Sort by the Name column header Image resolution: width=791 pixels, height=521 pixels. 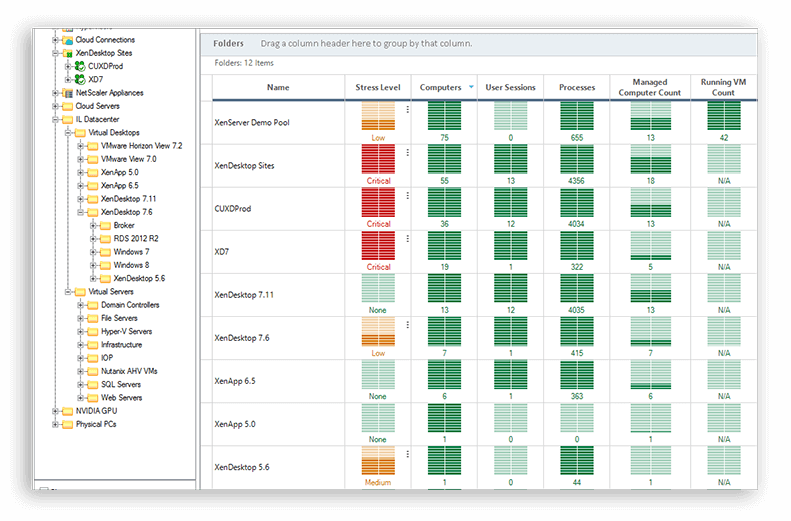[x=278, y=87]
